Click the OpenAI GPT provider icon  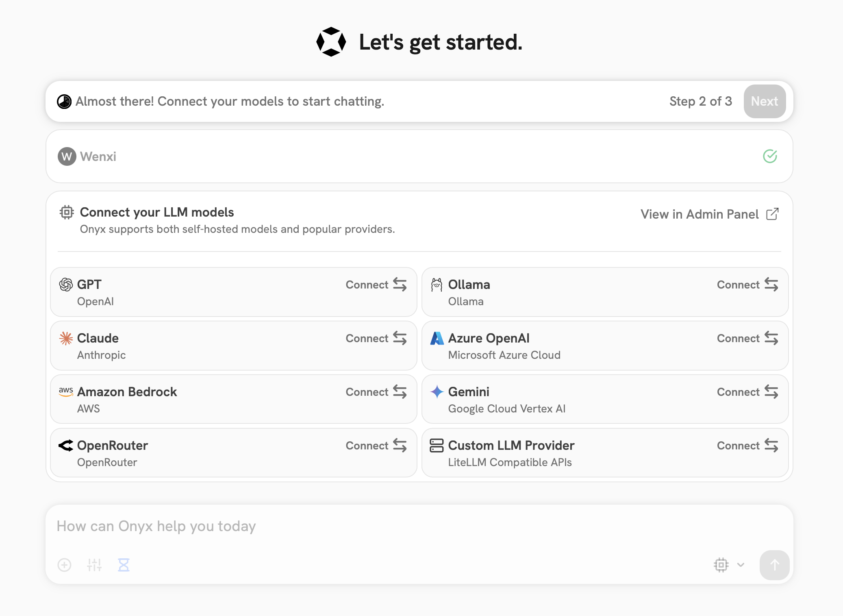[x=66, y=284]
